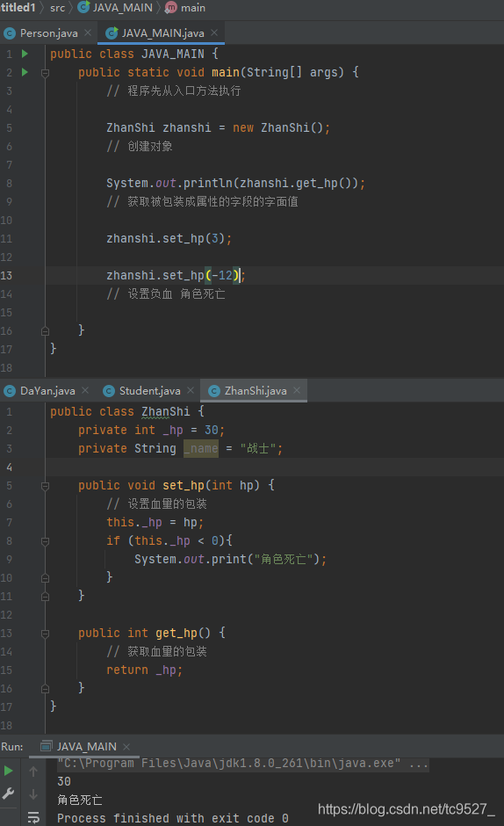504x826 pixels.
Task: Place cursor on 'zhanshi.set_hp(3);' line
Action: tap(169, 239)
